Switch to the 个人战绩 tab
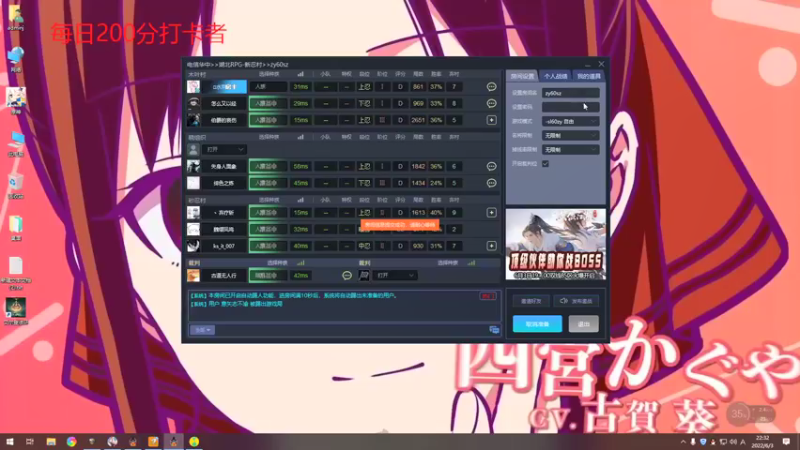The width and height of the screenshot is (800, 450). point(555,76)
